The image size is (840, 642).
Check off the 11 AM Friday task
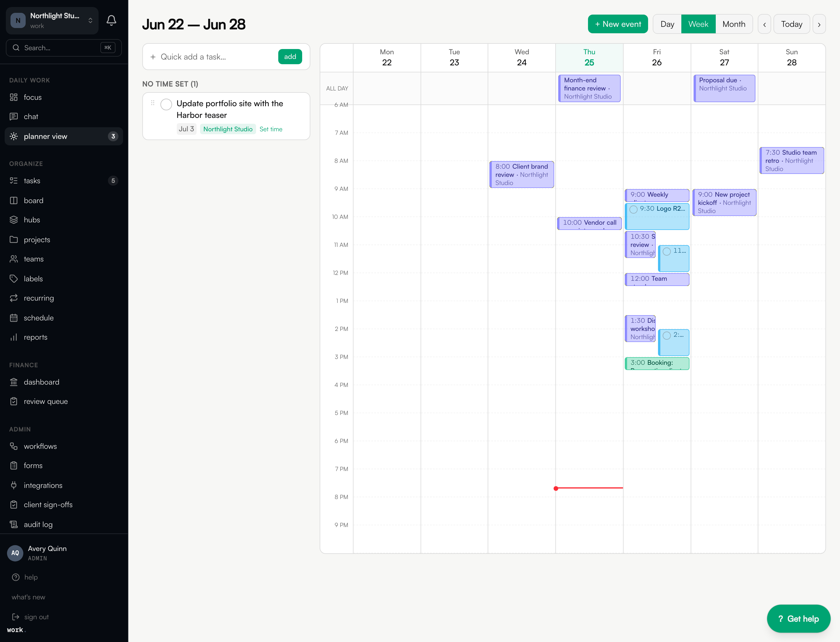coord(666,252)
